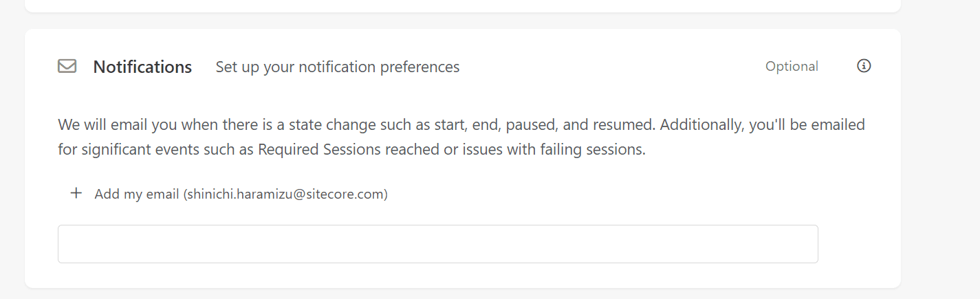The image size is (980, 299).
Task: Click the envelope icon beside Notifications
Action: point(67,67)
